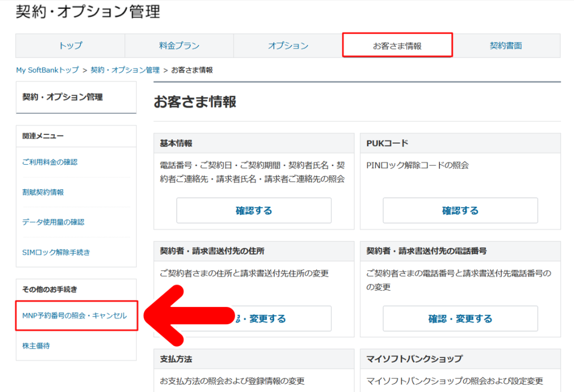574x392 pixels.
Task: Go to the 契約書面 tab
Action: [x=506, y=46]
